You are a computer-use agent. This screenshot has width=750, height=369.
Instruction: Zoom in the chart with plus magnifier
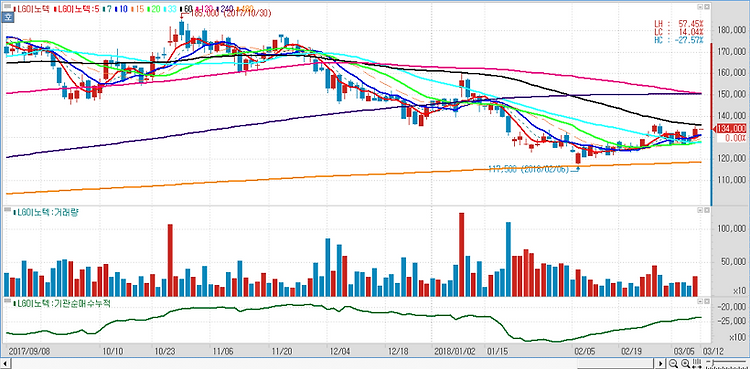coord(685,363)
